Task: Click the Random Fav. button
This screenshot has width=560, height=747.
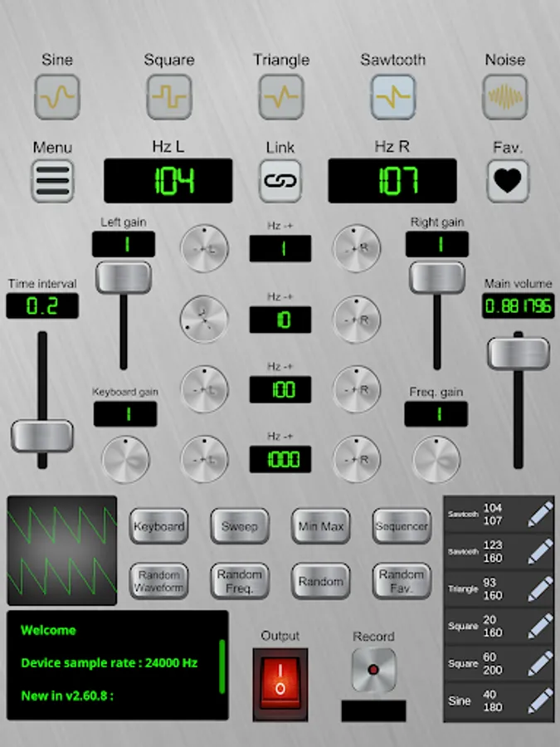Action: [x=402, y=581]
